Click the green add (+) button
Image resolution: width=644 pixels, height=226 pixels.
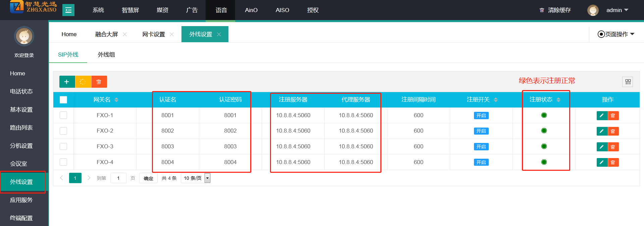pos(67,82)
